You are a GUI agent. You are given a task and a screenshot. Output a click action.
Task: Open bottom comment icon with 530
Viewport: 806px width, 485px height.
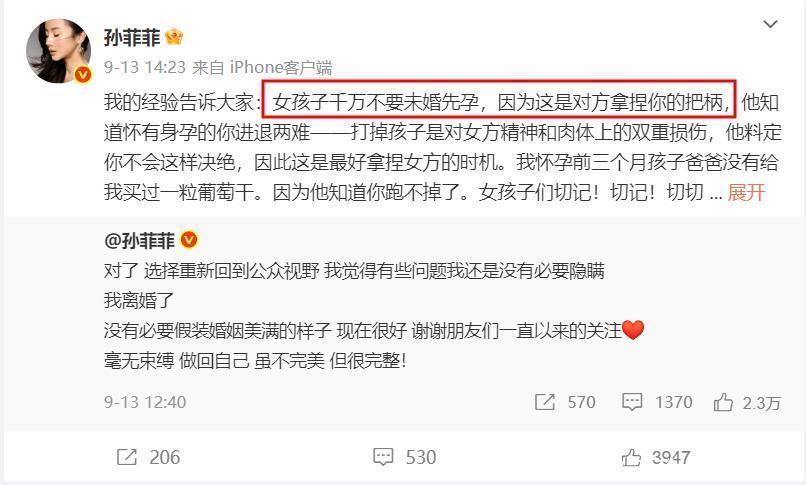click(383, 457)
